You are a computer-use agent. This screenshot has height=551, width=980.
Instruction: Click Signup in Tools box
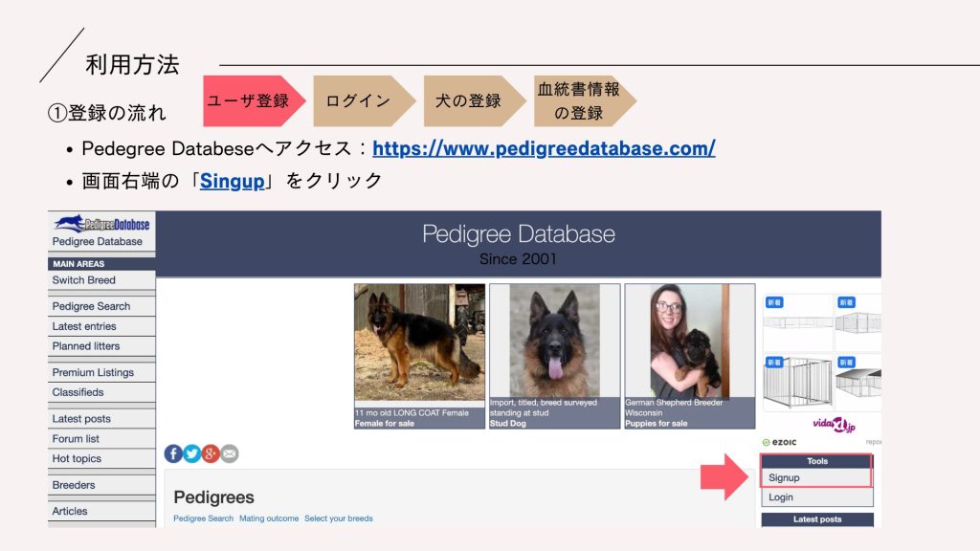(x=816, y=478)
